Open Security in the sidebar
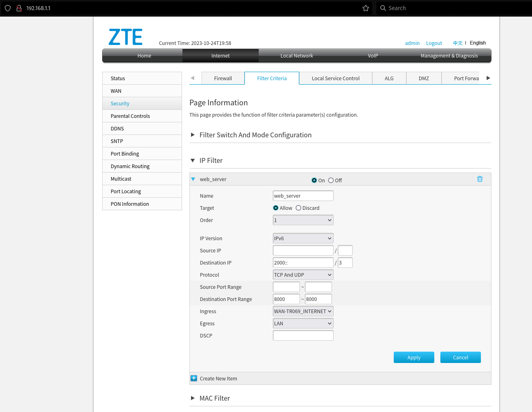The height and width of the screenshot is (412, 532). 142,103
